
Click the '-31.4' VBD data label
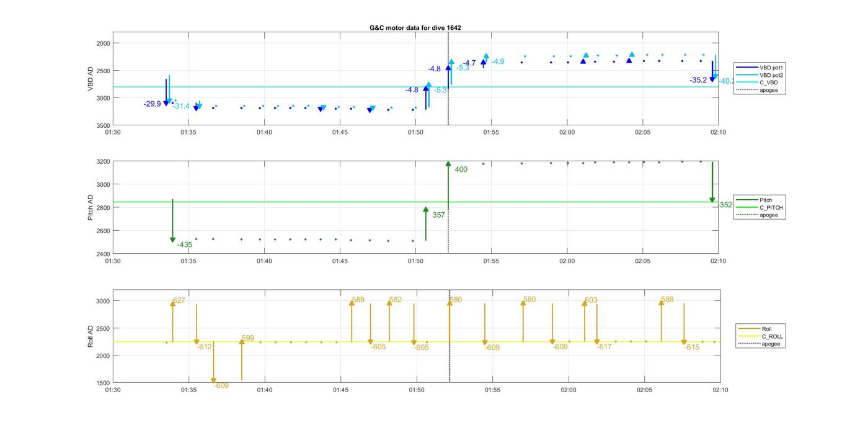click(181, 106)
